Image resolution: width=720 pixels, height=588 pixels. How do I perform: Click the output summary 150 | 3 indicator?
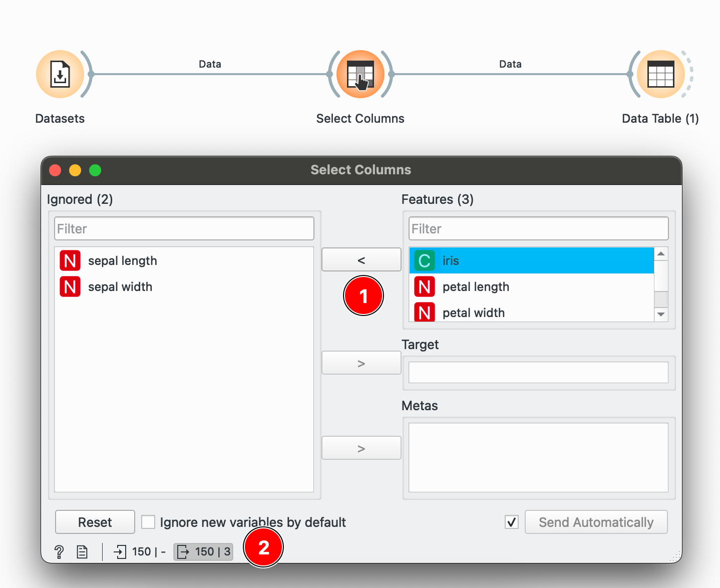pos(203,552)
